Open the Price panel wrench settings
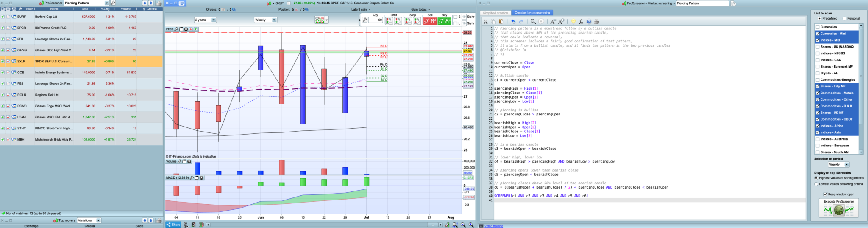The image size is (868, 228). point(176,29)
